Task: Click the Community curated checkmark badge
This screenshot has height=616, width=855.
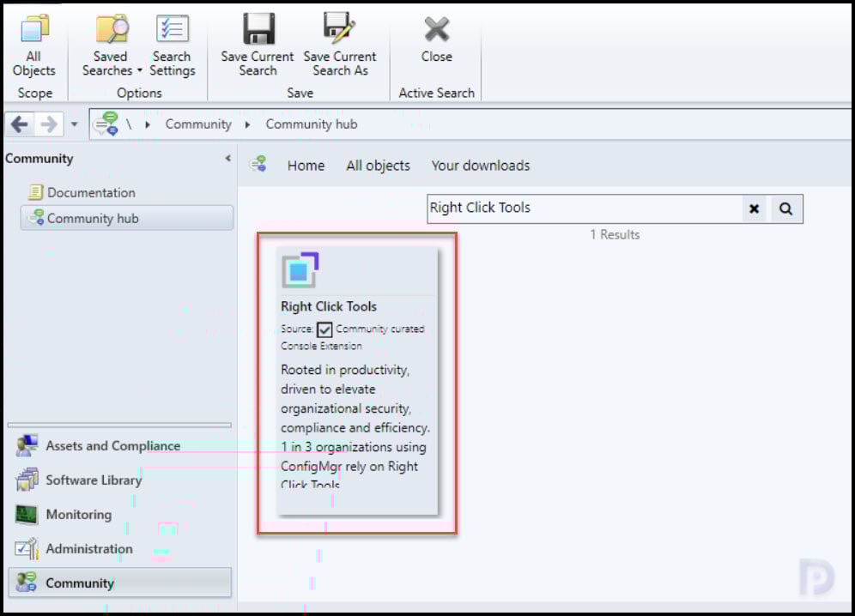Action: (324, 329)
